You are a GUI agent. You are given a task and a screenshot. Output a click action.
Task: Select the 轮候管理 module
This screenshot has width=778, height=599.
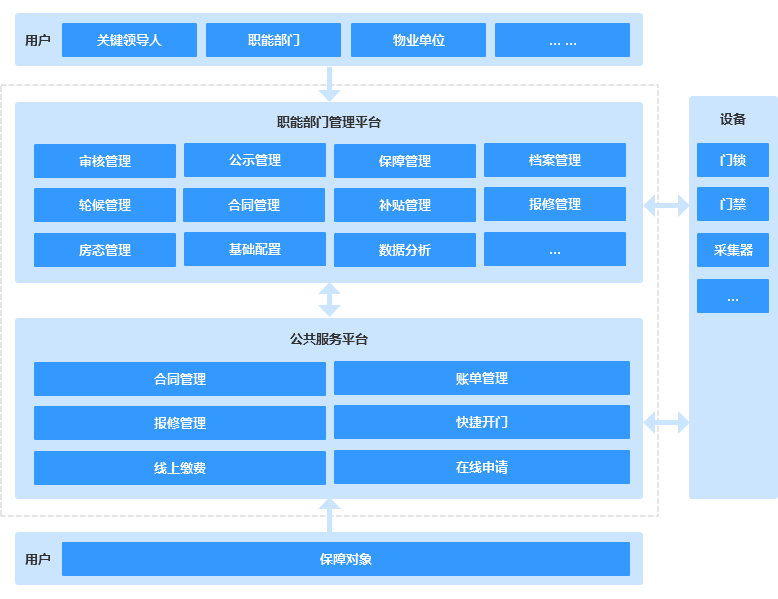(105, 205)
